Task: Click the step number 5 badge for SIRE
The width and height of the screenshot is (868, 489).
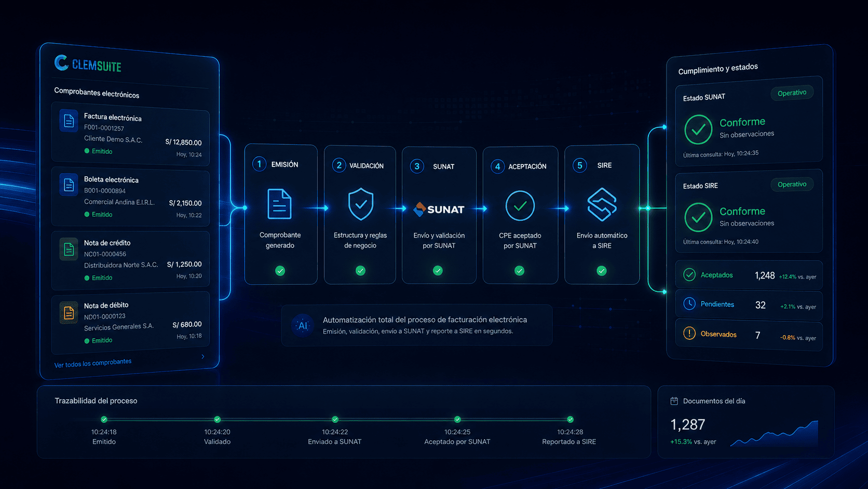Action: tap(580, 165)
